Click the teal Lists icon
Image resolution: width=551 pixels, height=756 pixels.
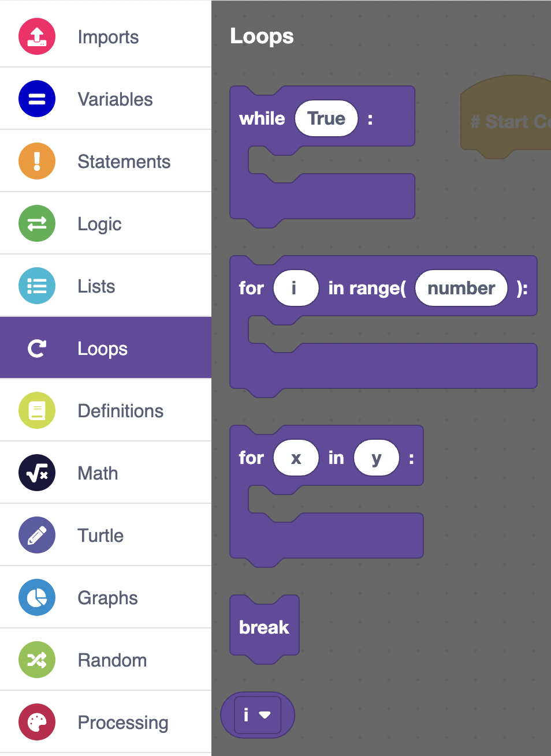[x=37, y=286]
